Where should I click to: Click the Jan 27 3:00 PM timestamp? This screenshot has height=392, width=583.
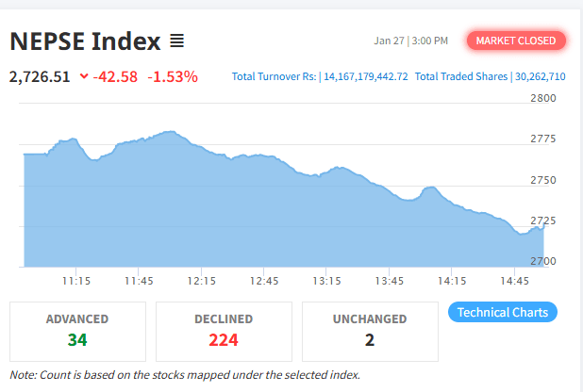pyautogui.click(x=410, y=41)
